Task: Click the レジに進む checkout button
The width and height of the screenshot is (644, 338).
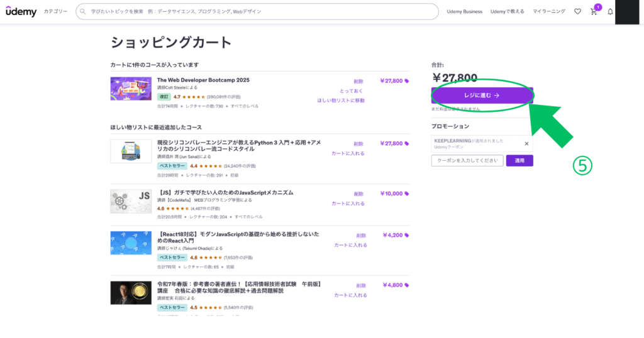Action: (482, 95)
